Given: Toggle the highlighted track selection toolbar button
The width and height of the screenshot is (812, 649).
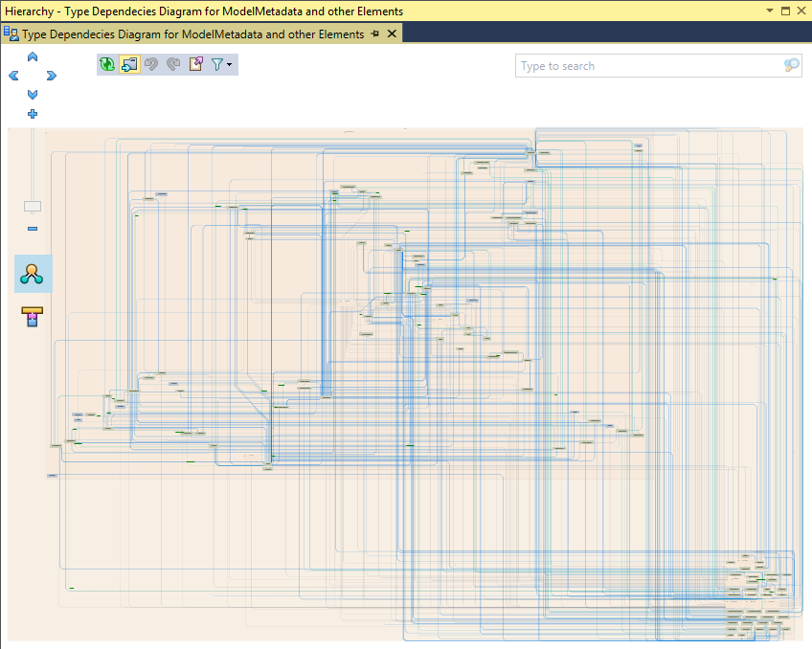Looking at the screenshot, I should coord(129,64).
